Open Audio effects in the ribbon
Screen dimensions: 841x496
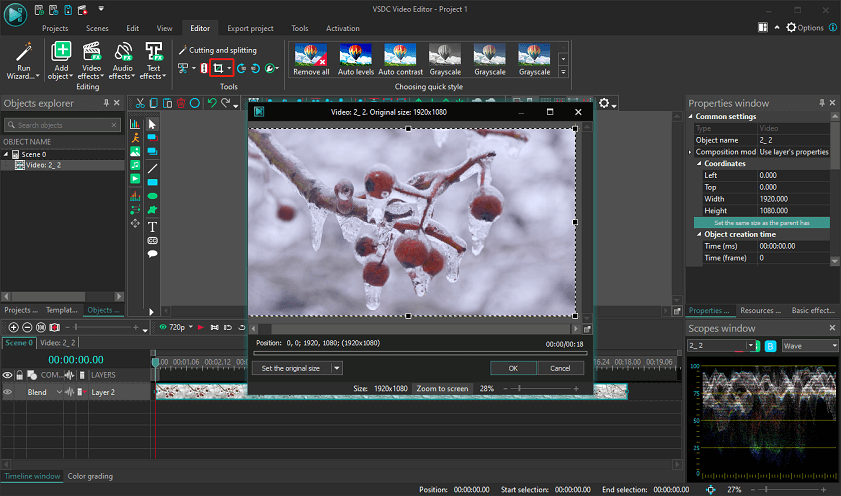tap(122, 61)
